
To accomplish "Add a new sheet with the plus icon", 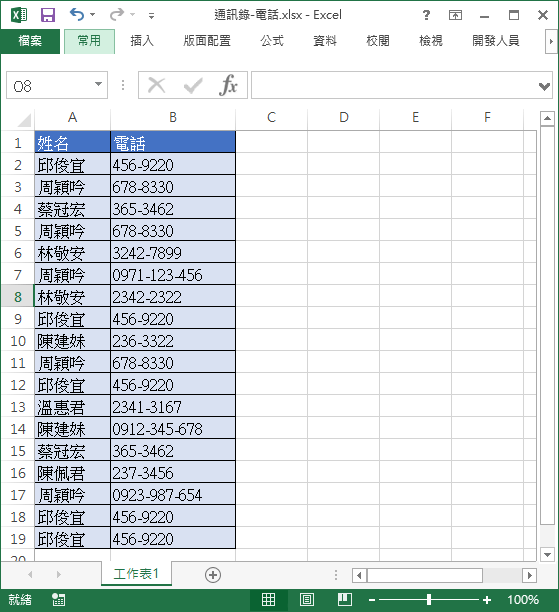I will pyautogui.click(x=213, y=575).
